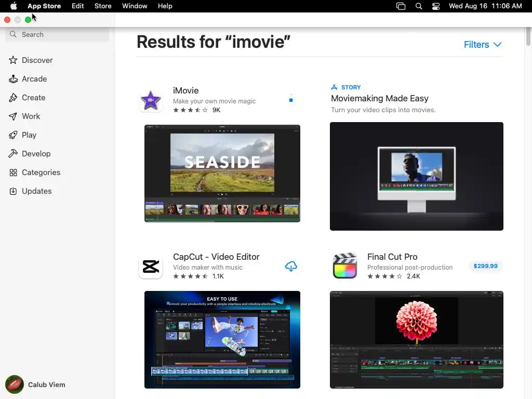This screenshot has width=532, height=399.
Task: Go to Discover section label
Action: [37, 60]
